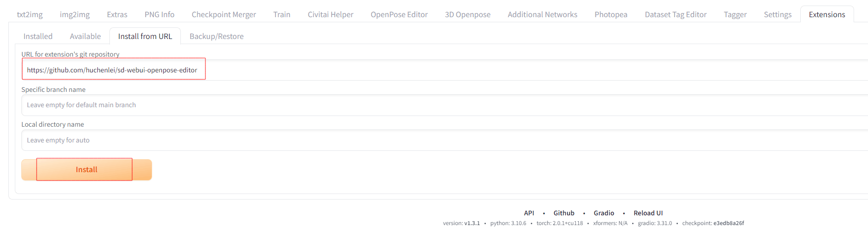Open the Civitai Helper tab
The height and width of the screenshot is (239, 868).
point(330,14)
